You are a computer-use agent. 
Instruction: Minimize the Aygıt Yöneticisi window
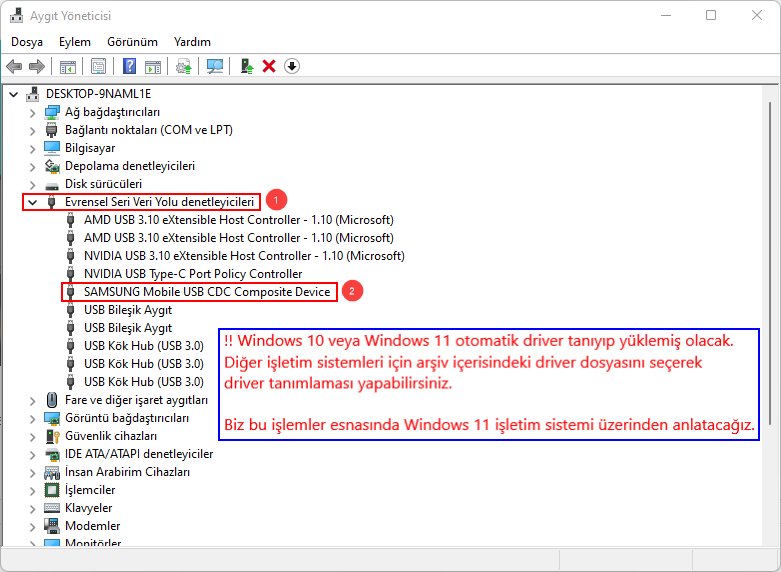(665, 15)
